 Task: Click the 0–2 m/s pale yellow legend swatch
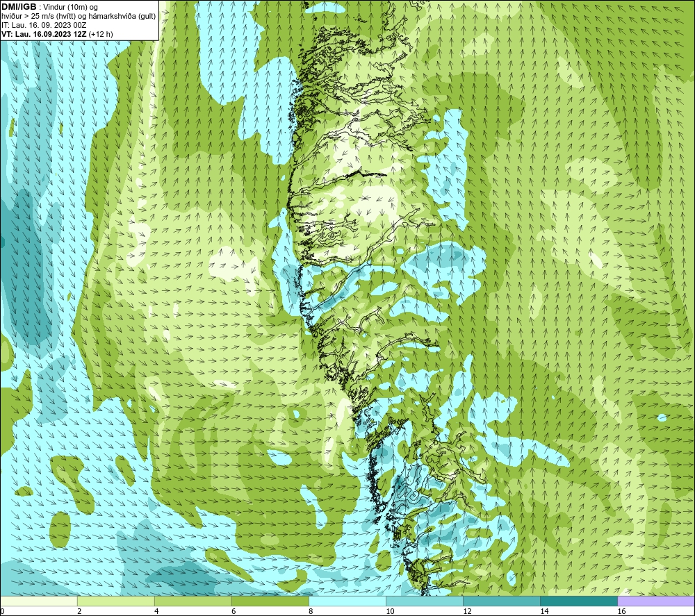pos(38,601)
